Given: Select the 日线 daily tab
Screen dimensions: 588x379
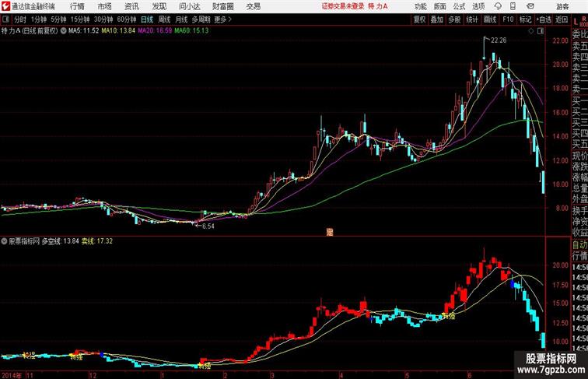Looking at the screenshot, I should pyautogui.click(x=147, y=19).
